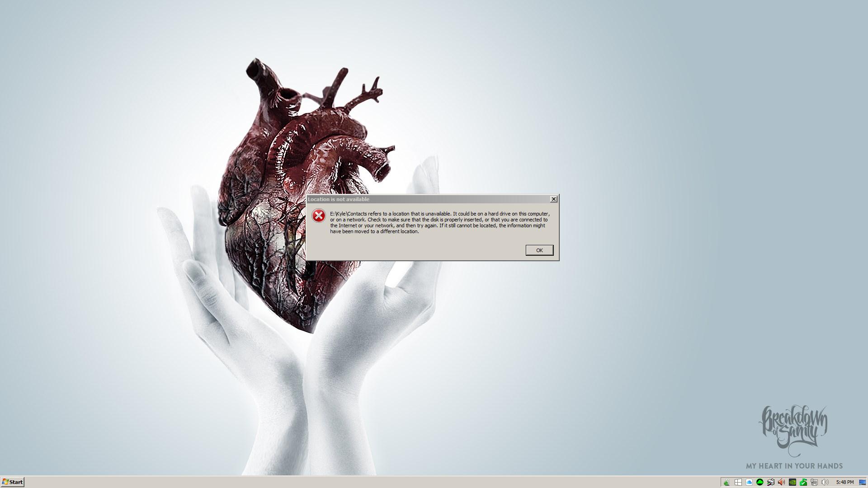Click the 5:48 PM taskbar clock
Image resolution: width=868 pixels, height=488 pixels.
(x=845, y=482)
